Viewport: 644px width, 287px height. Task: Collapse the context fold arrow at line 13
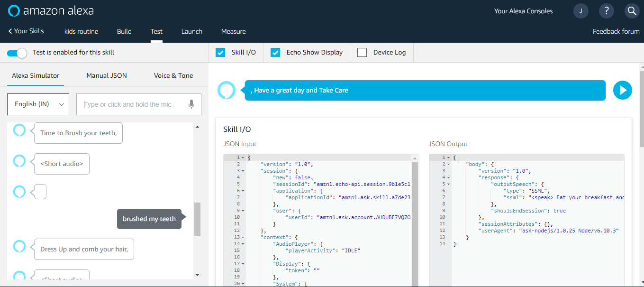243,237
